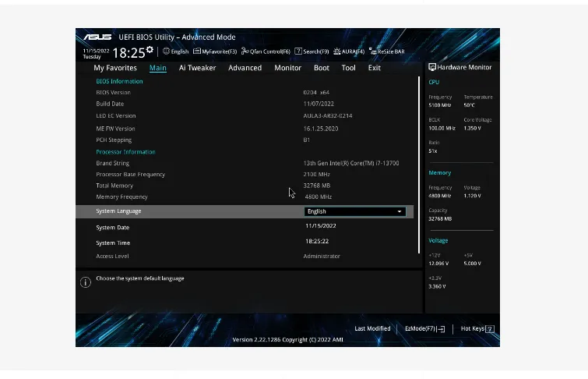Click the Hot Keys question mark icon
Image resolution: width=588 pixels, height=379 pixels.
click(x=490, y=329)
